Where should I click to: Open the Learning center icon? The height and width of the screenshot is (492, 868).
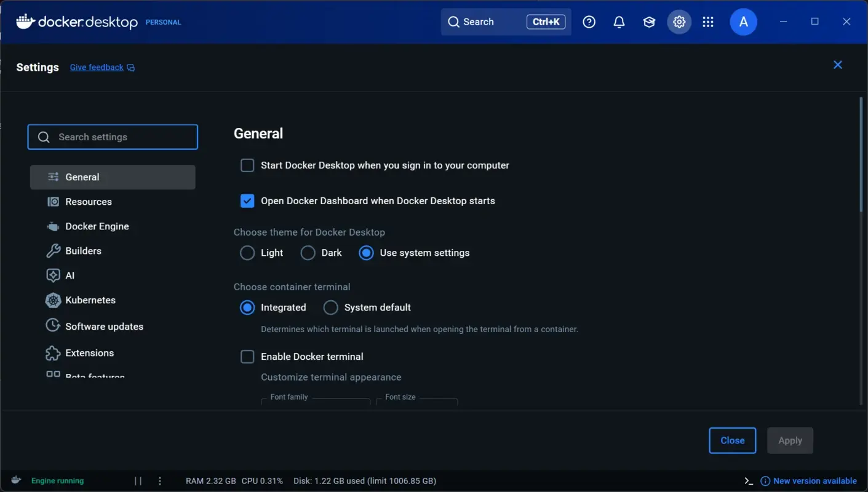point(649,22)
